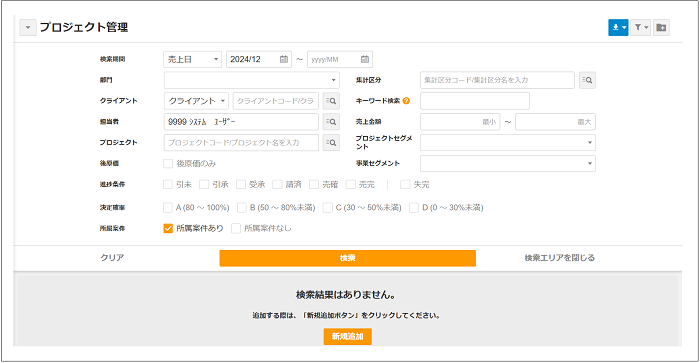Viewport: 700px width, 363px height.
Task: Click the blue download icon button
Action: tap(618, 27)
